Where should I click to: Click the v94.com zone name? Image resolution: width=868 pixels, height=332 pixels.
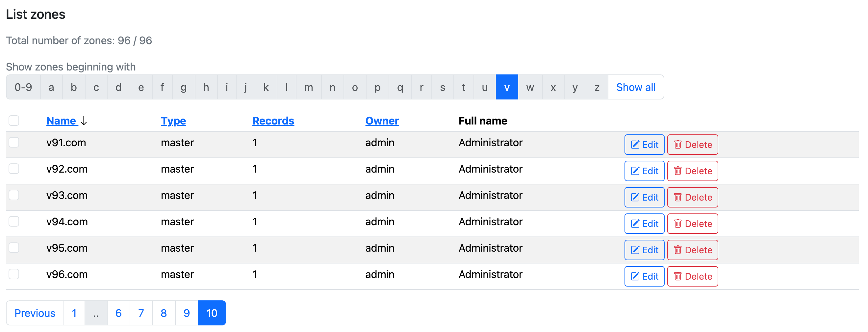[x=67, y=222]
